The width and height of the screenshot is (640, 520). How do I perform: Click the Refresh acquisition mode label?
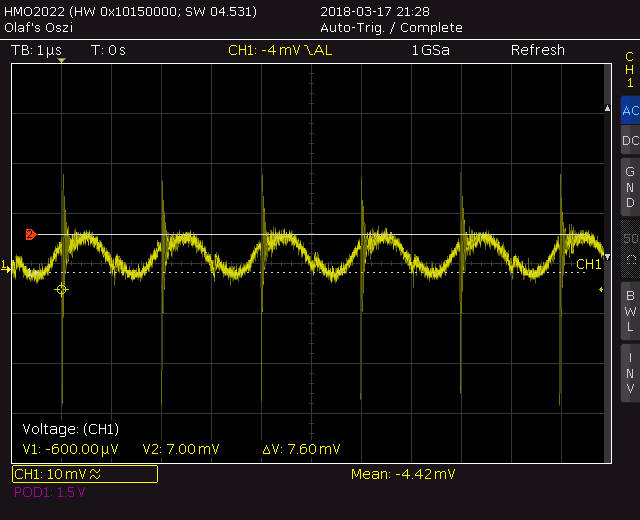click(x=538, y=50)
